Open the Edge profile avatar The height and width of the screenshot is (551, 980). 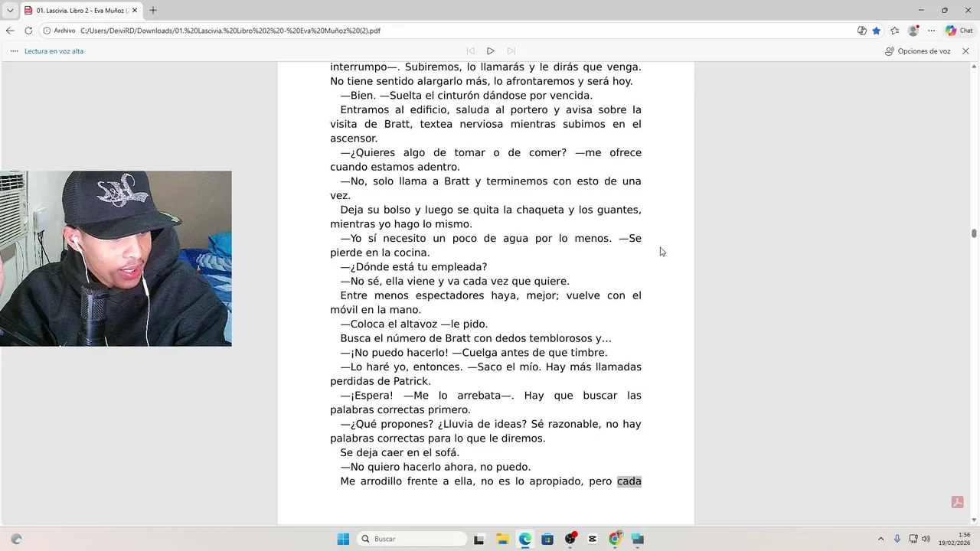pos(913,31)
